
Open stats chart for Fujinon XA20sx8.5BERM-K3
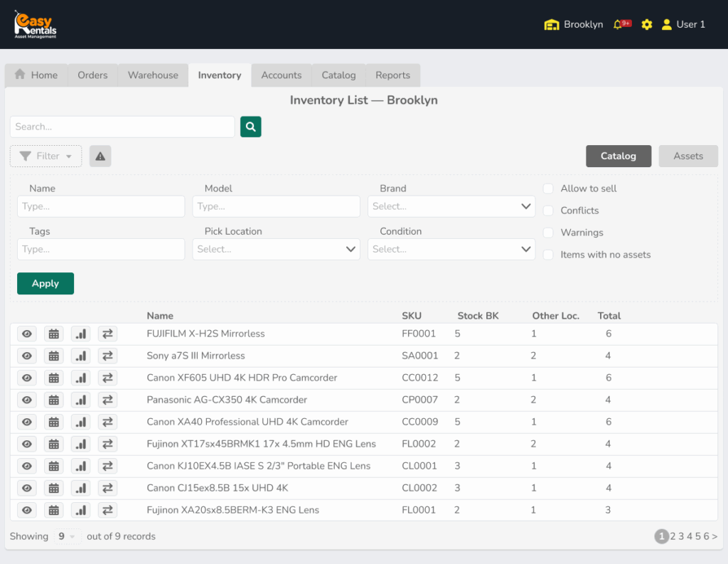[x=81, y=510]
